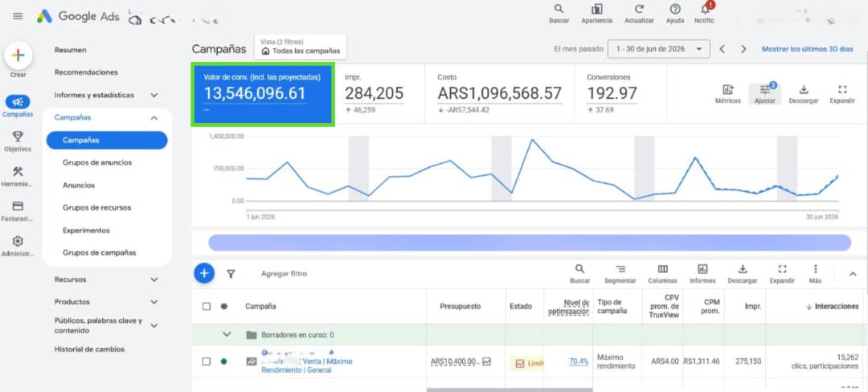This screenshot has width=868, height=392.
Task: Select the Costo metric card
Action: point(499,93)
